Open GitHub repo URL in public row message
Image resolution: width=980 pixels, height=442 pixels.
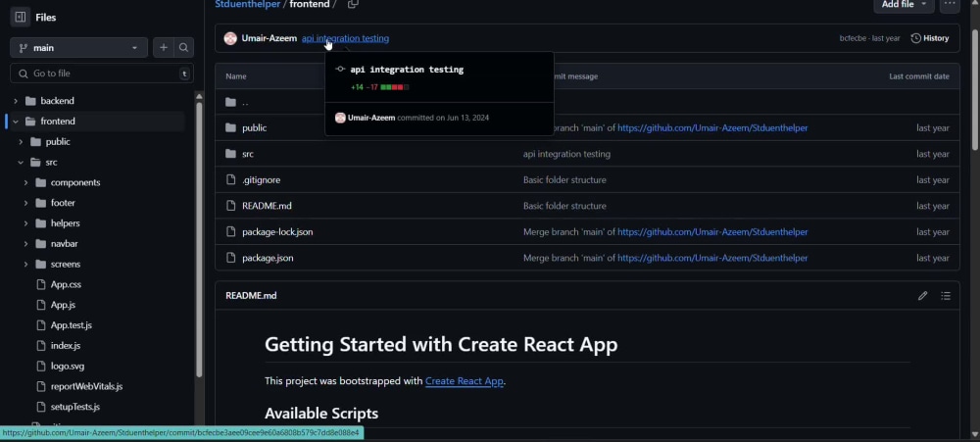pyautogui.click(x=712, y=127)
